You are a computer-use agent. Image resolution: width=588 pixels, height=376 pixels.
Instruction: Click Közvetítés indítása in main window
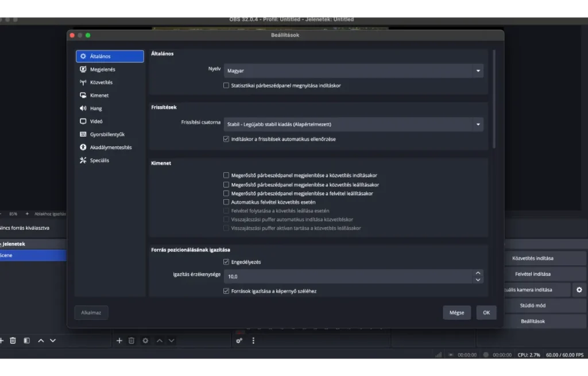click(546, 258)
